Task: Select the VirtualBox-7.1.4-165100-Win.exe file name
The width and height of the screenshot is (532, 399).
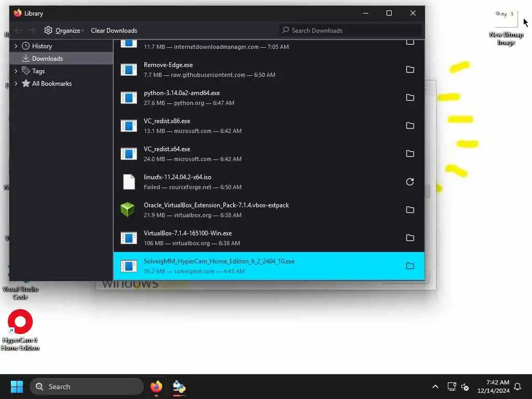Action: (188, 233)
